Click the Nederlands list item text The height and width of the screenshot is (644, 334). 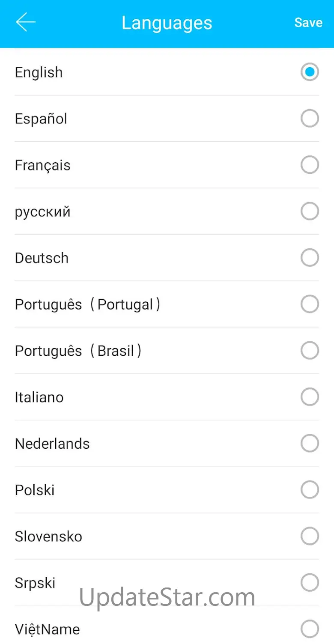[x=52, y=444]
